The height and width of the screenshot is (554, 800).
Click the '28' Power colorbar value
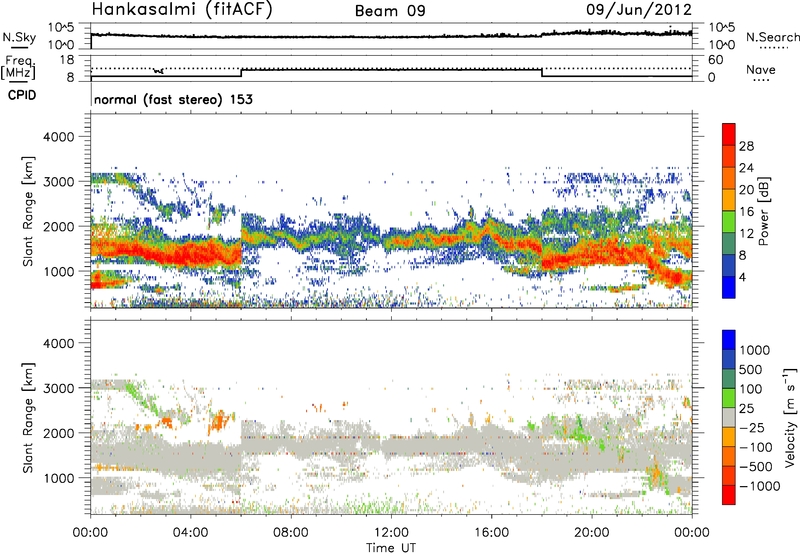pos(746,146)
